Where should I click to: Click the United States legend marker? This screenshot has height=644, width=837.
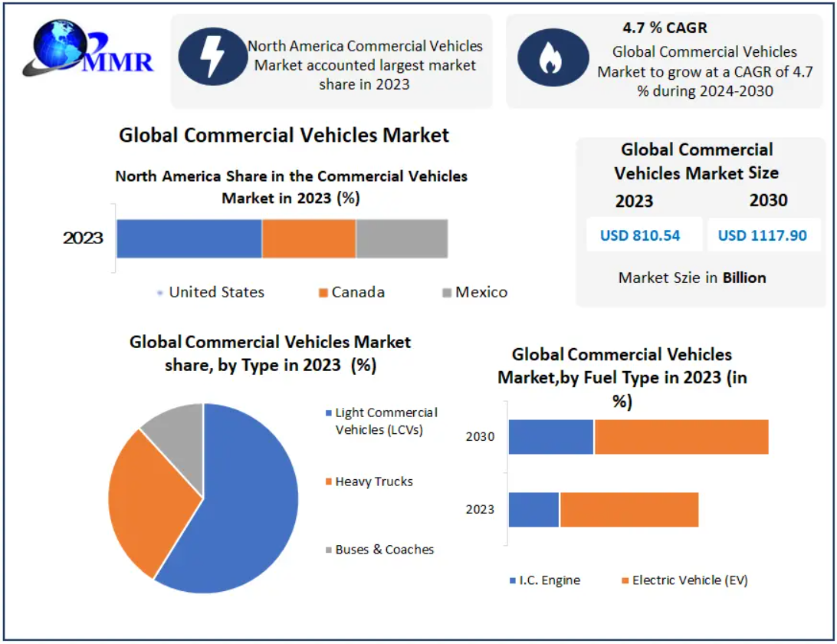(x=159, y=293)
